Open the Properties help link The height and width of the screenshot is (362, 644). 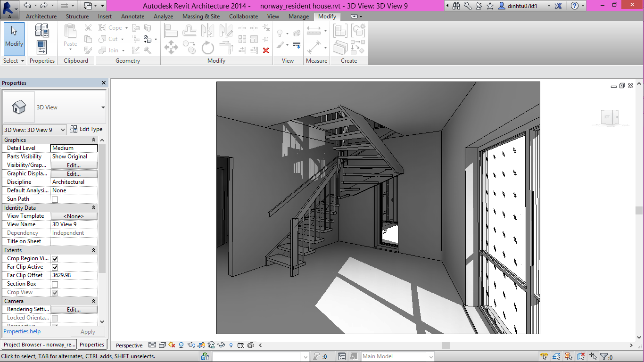coord(22,331)
